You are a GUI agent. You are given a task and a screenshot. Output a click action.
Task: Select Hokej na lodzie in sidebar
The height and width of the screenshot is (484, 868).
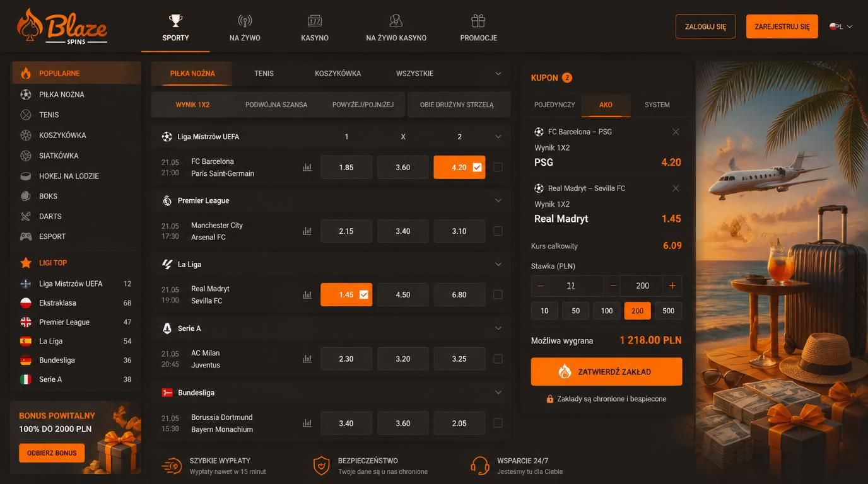[x=76, y=176]
